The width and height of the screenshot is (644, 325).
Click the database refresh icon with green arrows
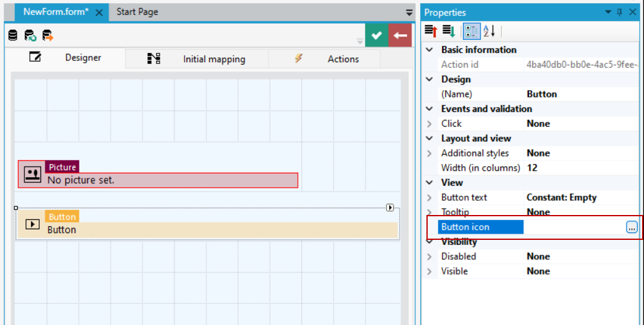[30, 35]
